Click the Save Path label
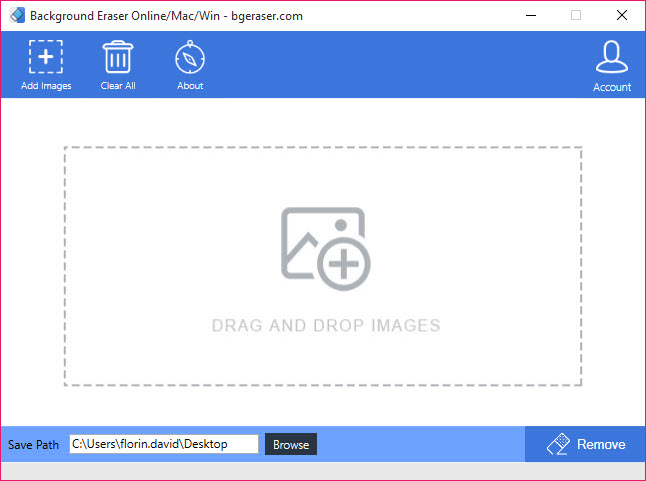The width and height of the screenshot is (646, 481). tap(33, 445)
